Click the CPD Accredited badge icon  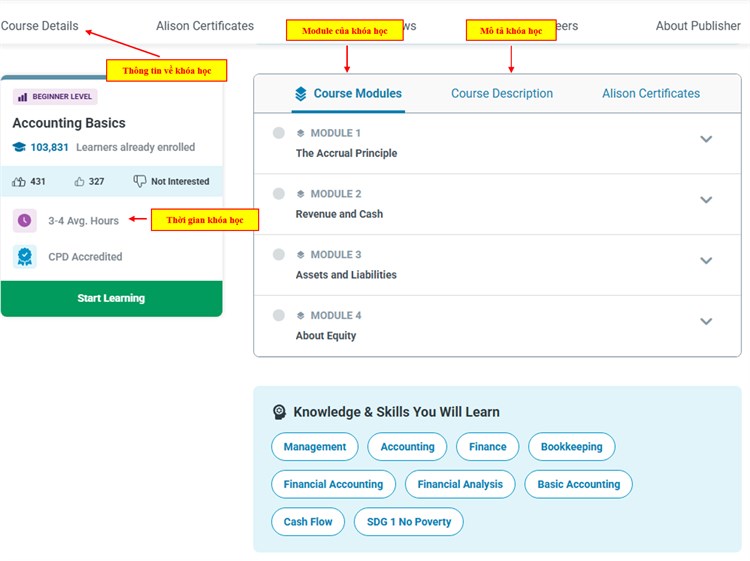point(25,257)
